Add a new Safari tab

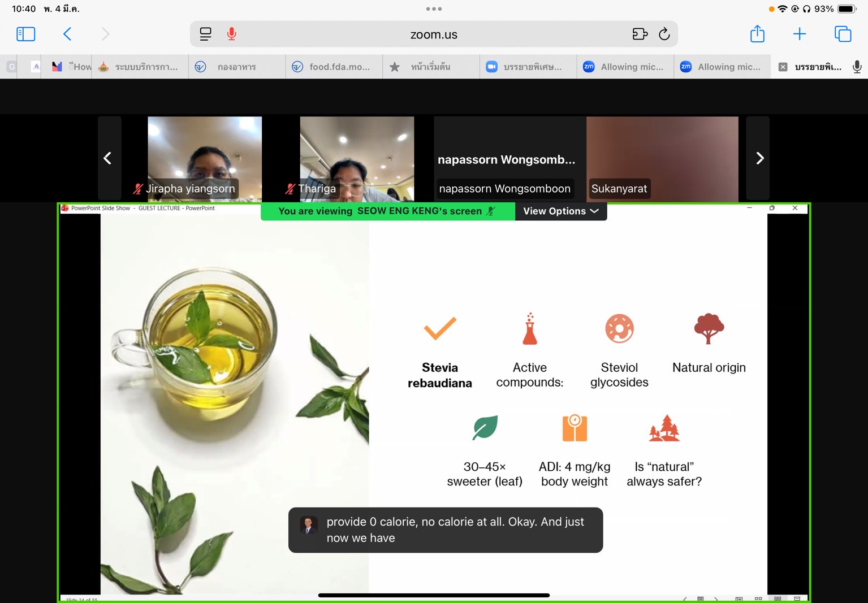click(x=800, y=34)
